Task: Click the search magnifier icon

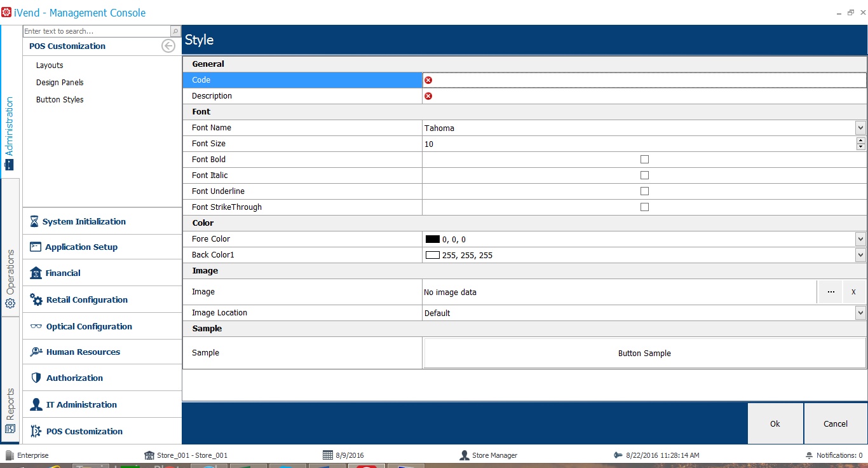Action: [x=175, y=31]
